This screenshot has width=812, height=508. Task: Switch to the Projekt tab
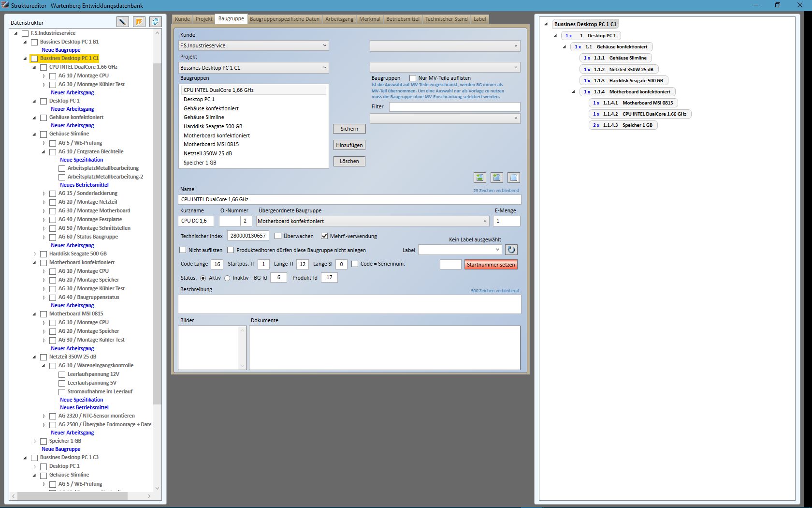click(204, 19)
